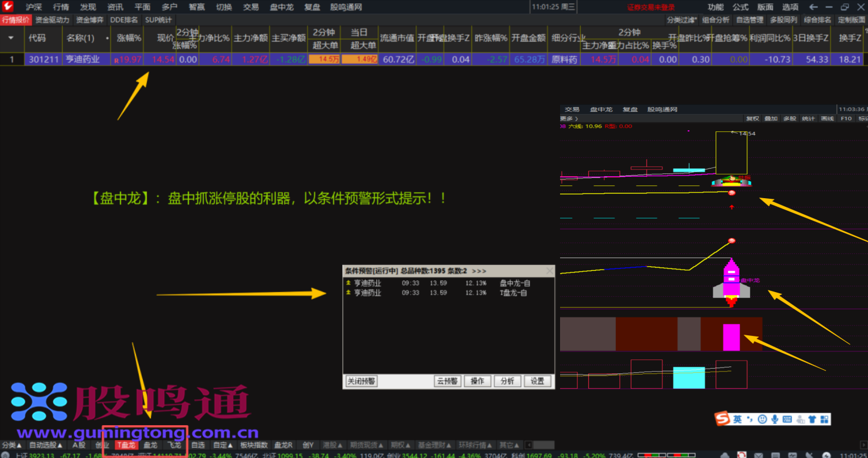The height and width of the screenshot is (458, 868).
Task: Select the 亨迪药业 stock name cell
Action: click(x=83, y=59)
